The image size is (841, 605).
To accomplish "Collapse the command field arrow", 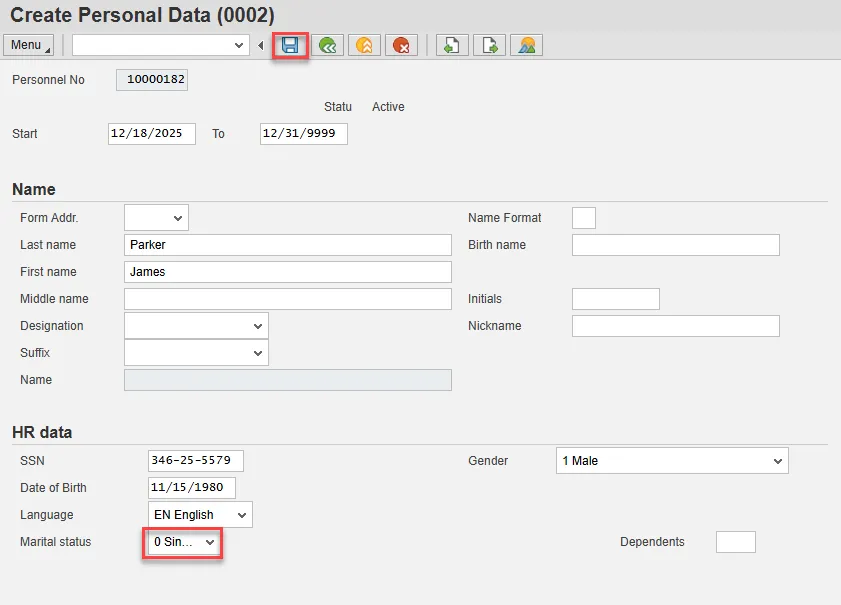I will pos(260,45).
